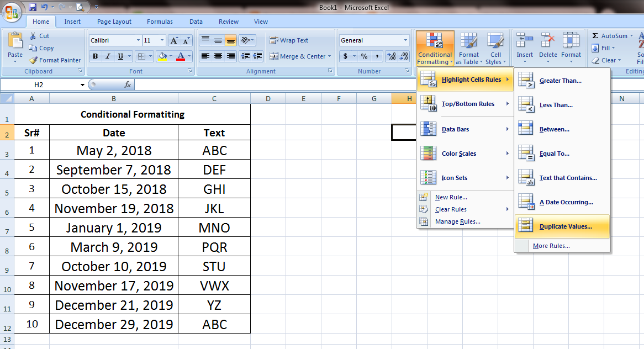Screen dimensions: 644x349
Task: Open the Conditional Formatting icon
Action: (435, 47)
